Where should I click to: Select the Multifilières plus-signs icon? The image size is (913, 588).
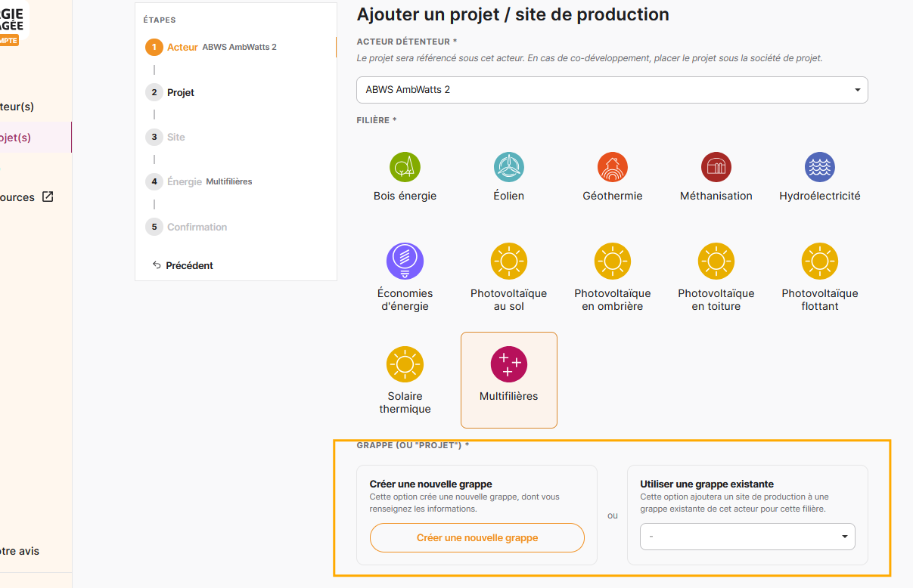tap(508, 364)
